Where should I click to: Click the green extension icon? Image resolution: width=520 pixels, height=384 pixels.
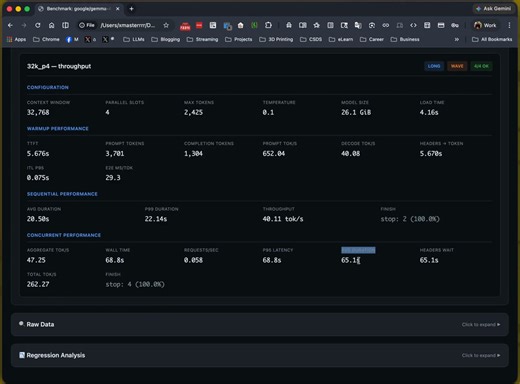(254, 25)
